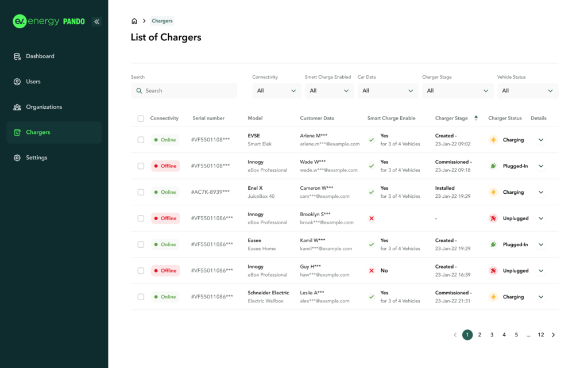Click the EV Energy Pando logo
The width and height of the screenshot is (588, 368).
pos(49,21)
